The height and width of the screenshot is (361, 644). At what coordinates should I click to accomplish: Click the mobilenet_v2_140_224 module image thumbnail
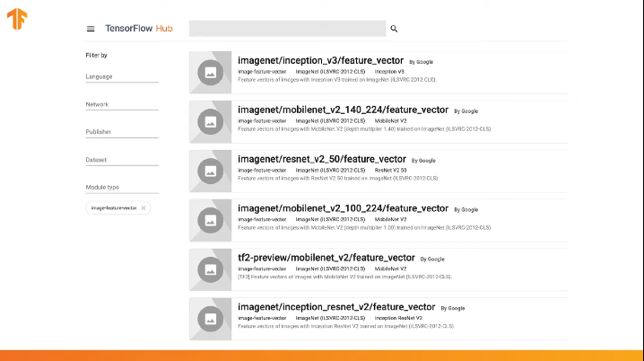210,122
